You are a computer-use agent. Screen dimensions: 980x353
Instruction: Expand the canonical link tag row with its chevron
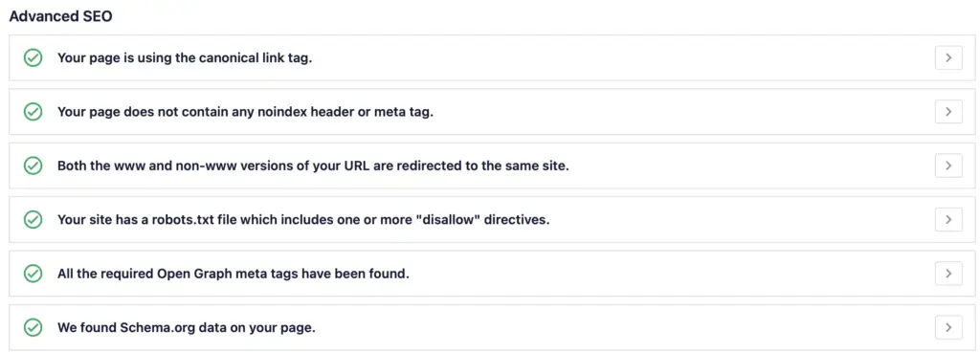948,58
